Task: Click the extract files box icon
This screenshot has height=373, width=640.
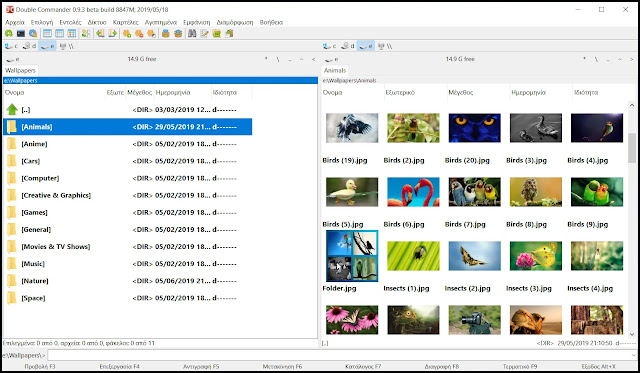Action: 178,33
